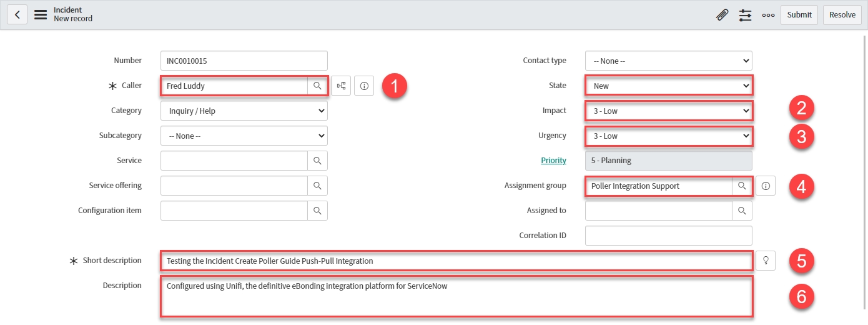Open the Priority label link
This screenshot has width=868, height=325.
(553, 161)
